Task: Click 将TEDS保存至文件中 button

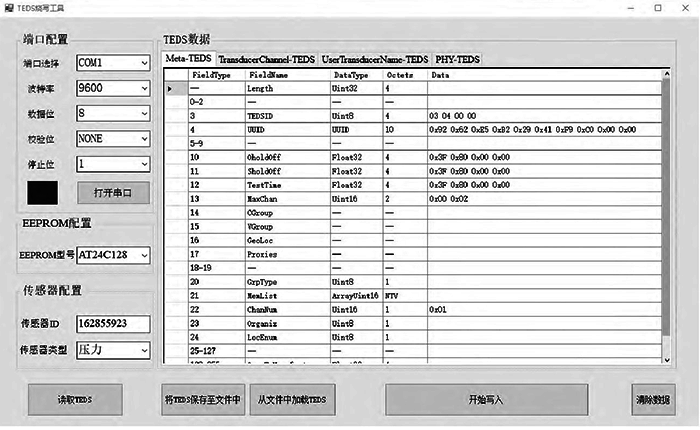Action: [x=203, y=399]
